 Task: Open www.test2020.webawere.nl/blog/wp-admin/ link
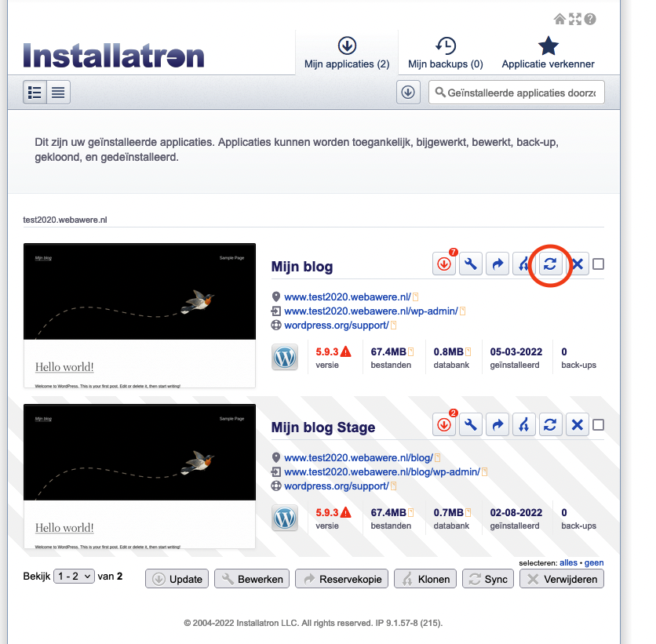pyautogui.click(x=382, y=472)
